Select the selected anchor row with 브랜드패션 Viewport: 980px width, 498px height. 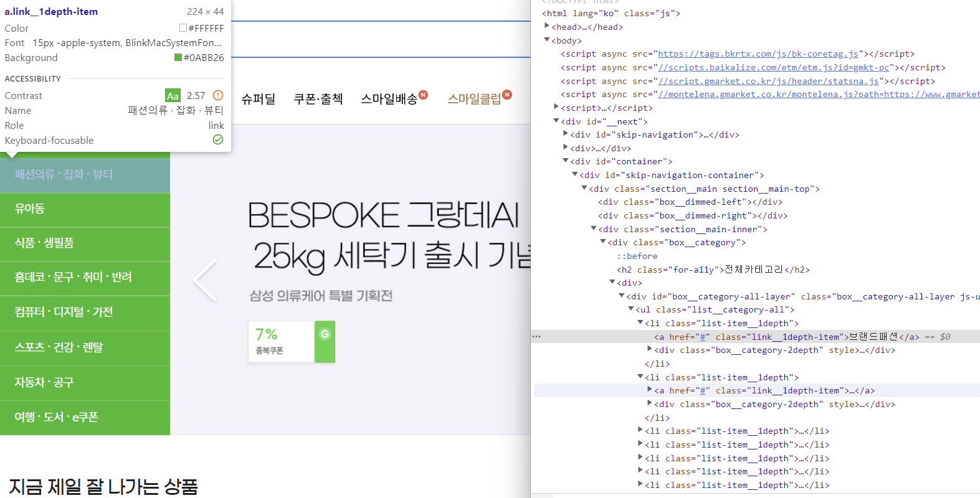click(x=755, y=337)
